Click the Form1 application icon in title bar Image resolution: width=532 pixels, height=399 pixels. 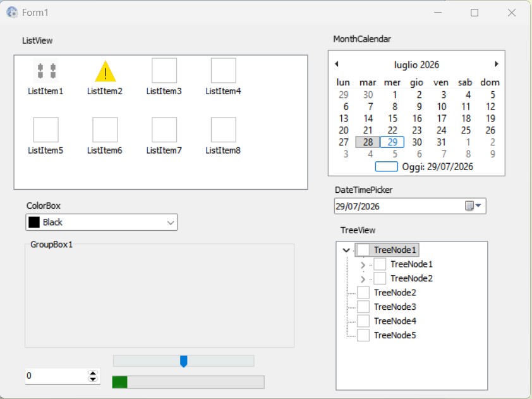12,13
